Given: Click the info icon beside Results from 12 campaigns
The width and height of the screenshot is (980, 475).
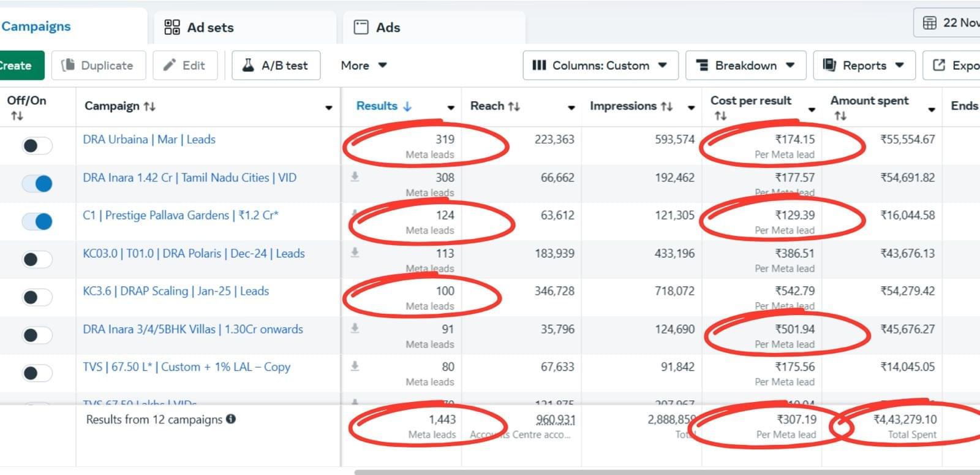Looking at the screenshot, I should (x=231, y=419).
